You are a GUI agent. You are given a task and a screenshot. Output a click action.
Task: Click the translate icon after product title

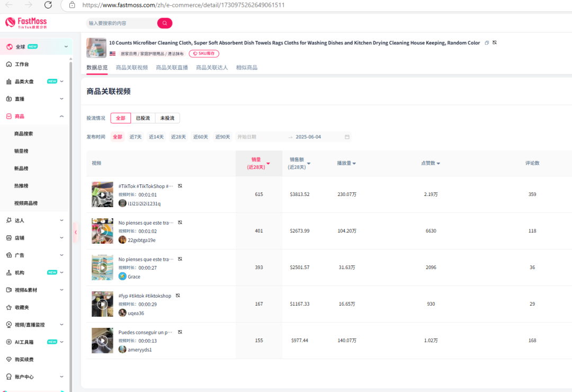coord(495,43)
